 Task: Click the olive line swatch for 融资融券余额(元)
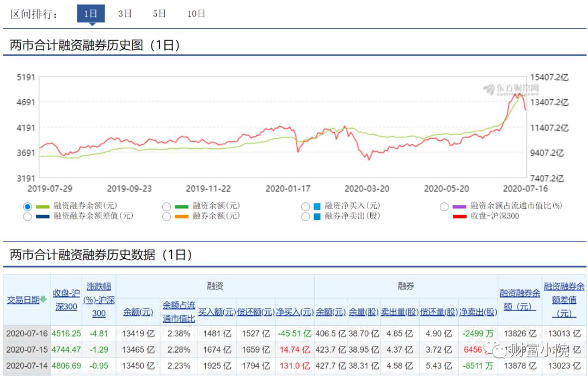pos(41,206)
